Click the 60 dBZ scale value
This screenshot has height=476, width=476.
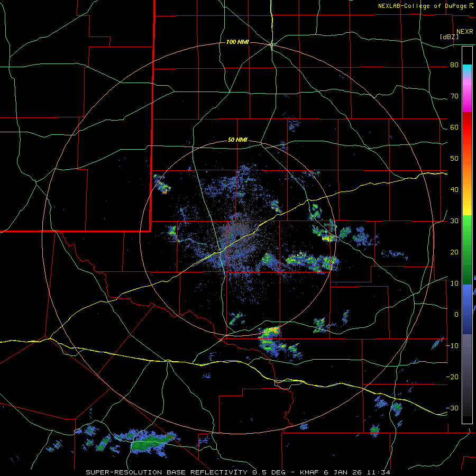pyautogui.click(x=454, y=127)
